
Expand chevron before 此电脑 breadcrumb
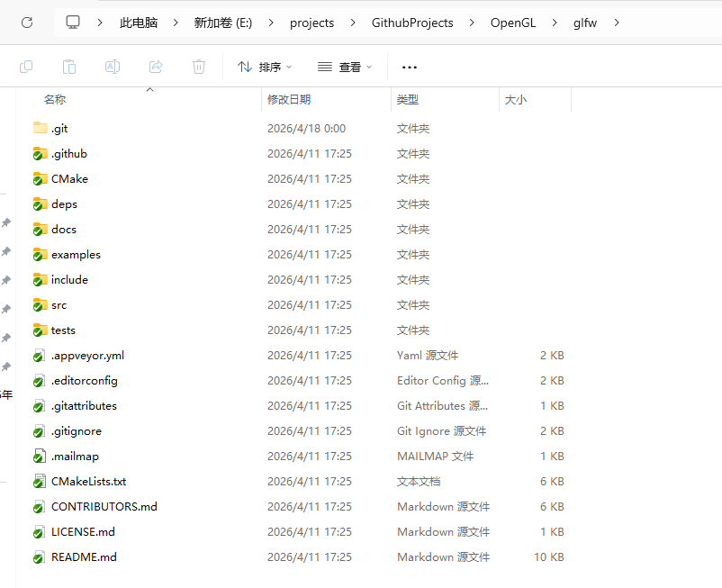(100, 23)
